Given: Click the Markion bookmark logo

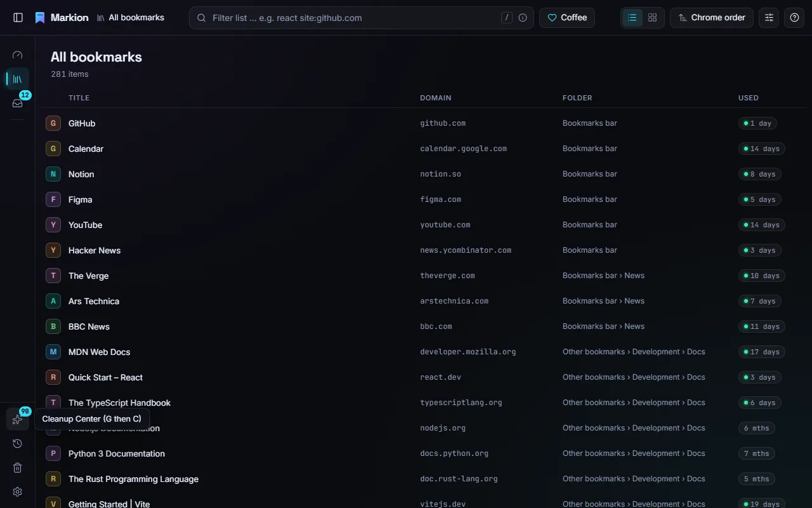Looking at the screenshot, I should [x=40, y=18].
